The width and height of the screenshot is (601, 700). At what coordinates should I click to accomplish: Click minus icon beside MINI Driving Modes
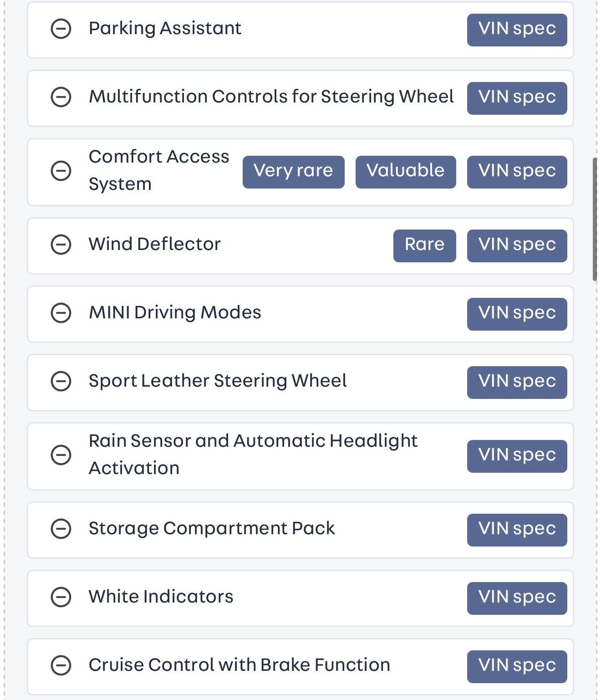tap(61, 313)
